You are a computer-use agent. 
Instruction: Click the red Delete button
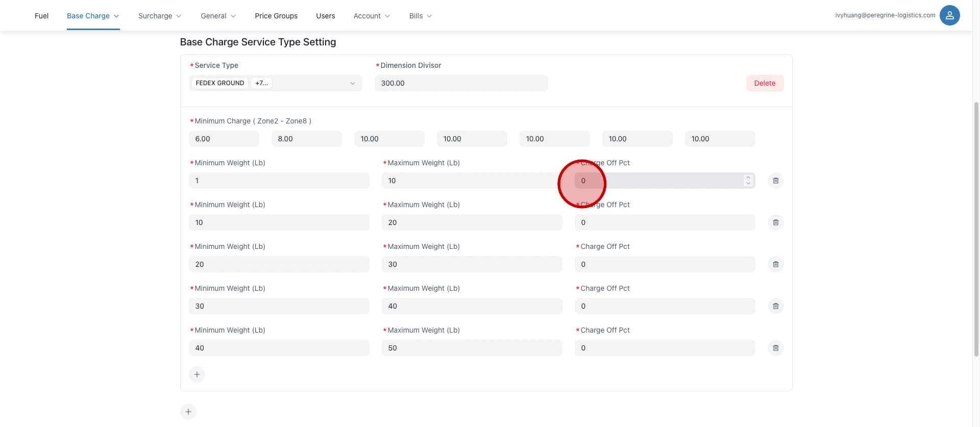click(765, 83)
